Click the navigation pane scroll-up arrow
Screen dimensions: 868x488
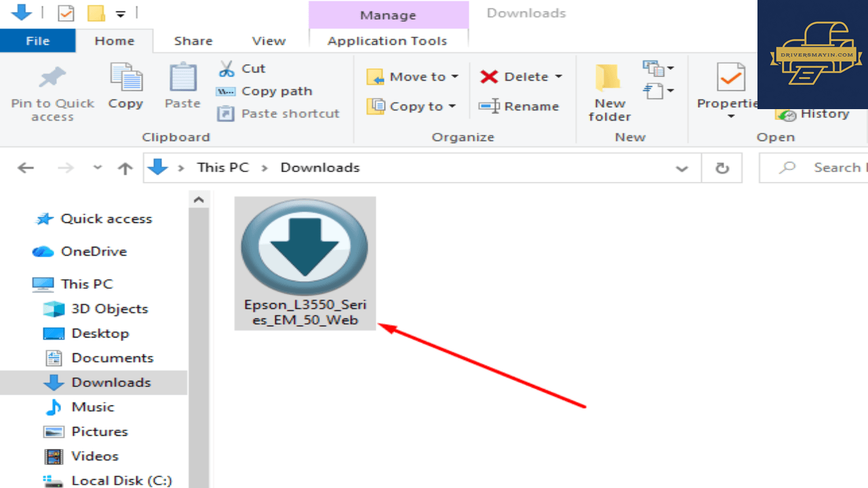199,200
